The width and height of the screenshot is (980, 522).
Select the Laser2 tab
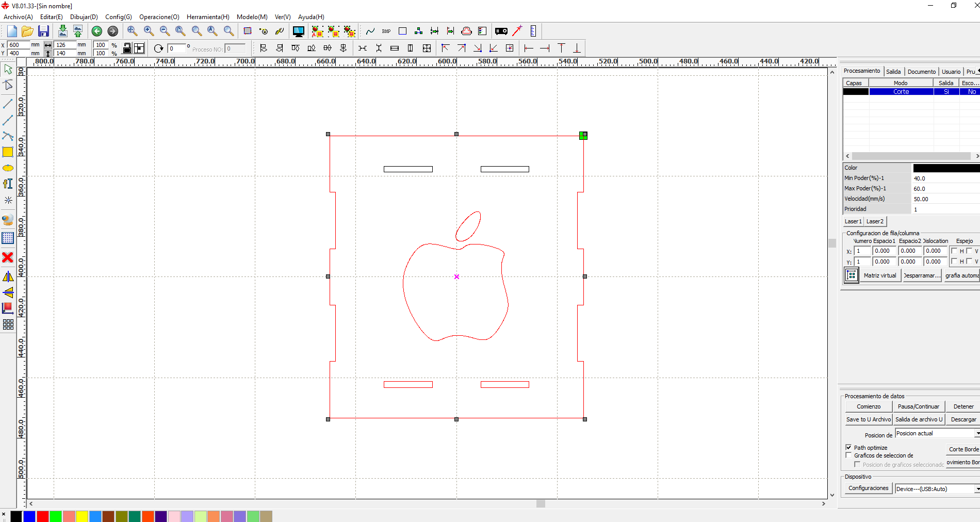tap(875, 221)
